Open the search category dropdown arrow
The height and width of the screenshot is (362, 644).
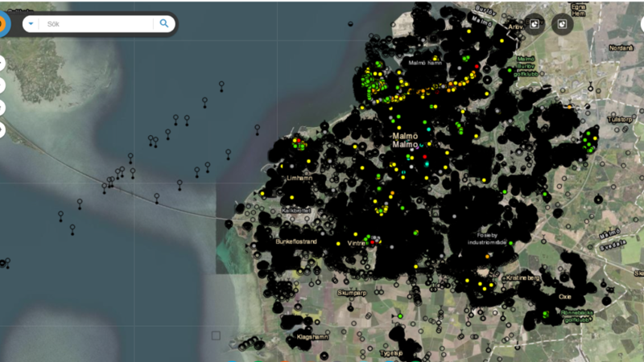(x=31, y=24)
